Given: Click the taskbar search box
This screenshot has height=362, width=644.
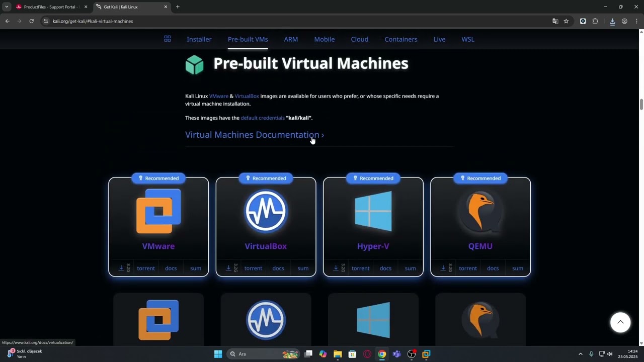Looking at the screenshot, I should (264, 354).
